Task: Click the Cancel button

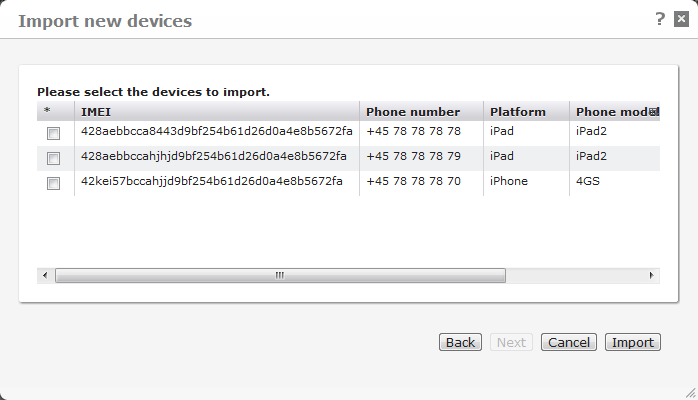Action: click(569, 342)
